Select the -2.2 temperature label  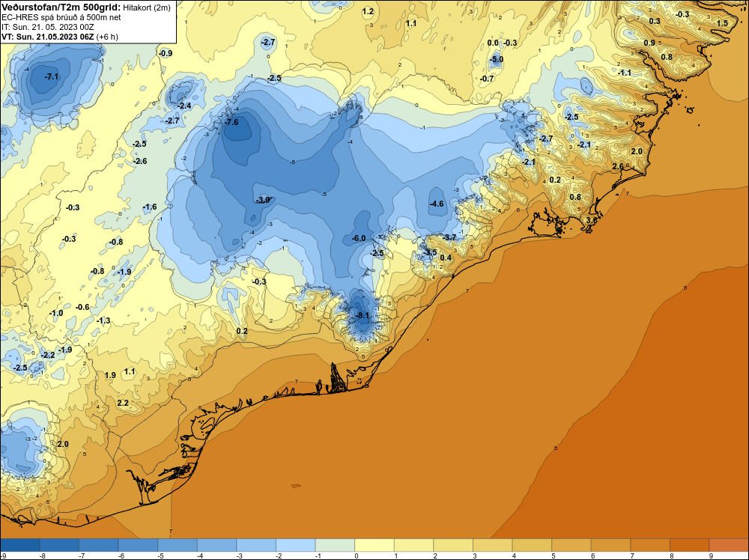(x=48, y=355)
